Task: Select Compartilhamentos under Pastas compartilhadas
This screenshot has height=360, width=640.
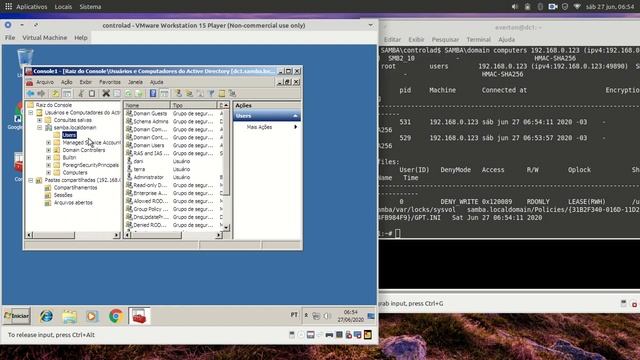Action: point(76,188)
